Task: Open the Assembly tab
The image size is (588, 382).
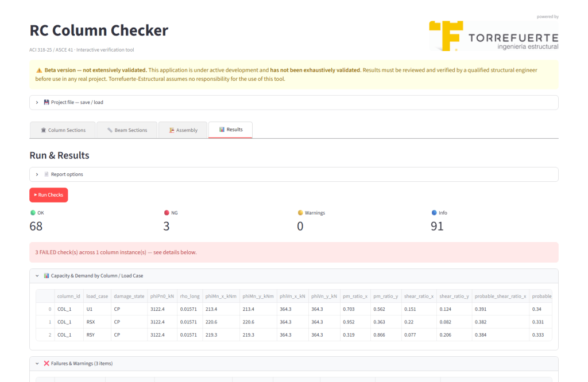Action: click(183, 130)
